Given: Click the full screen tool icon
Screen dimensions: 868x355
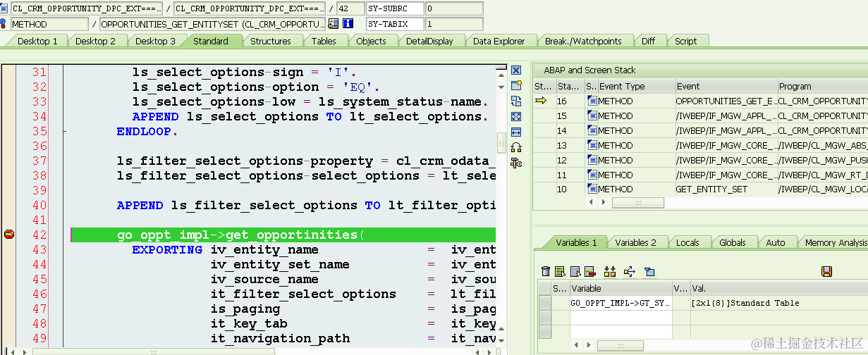Looking at the screenshot, I should [515, 117].
